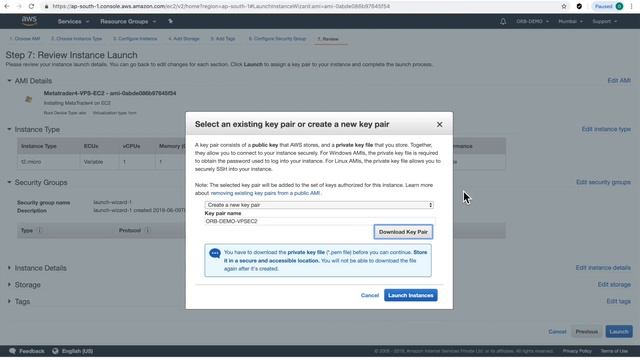Open the Terms of Use footer link
The height and width of the screenshot is (360, 640).
(614, 351)
